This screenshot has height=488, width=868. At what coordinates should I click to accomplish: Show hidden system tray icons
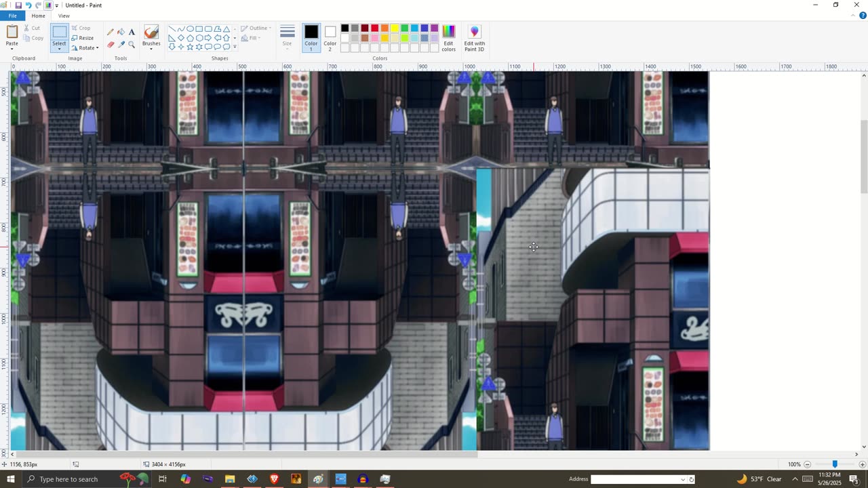click(795, 479)
